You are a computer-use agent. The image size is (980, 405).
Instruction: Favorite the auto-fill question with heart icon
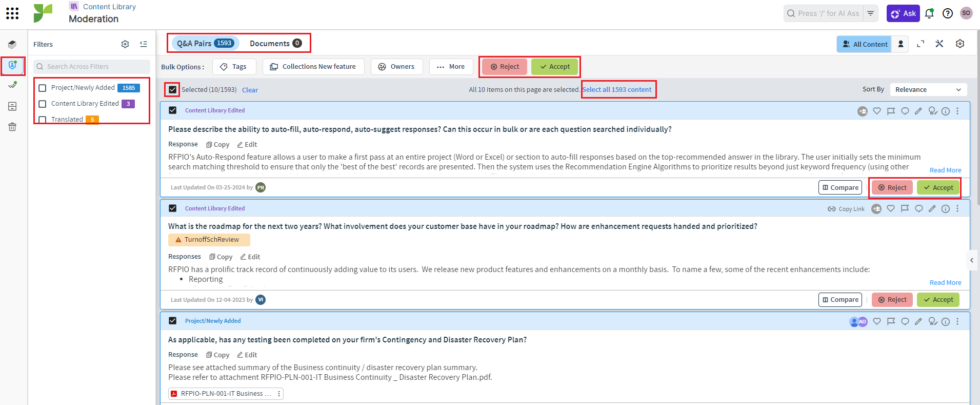pos(877,111)
